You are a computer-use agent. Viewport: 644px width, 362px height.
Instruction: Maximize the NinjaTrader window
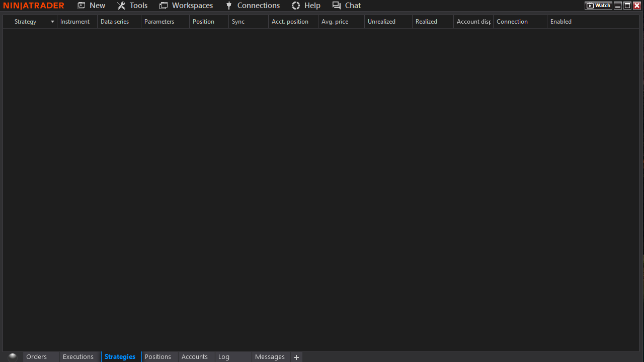pyautogui.click(x=627, y=6)
